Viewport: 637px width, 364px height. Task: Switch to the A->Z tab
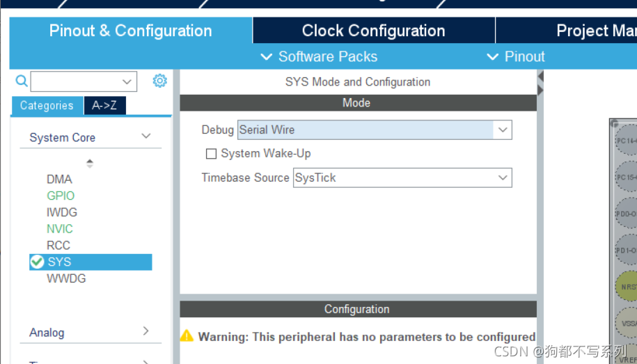pyautogui.click(x=104, y=105)
